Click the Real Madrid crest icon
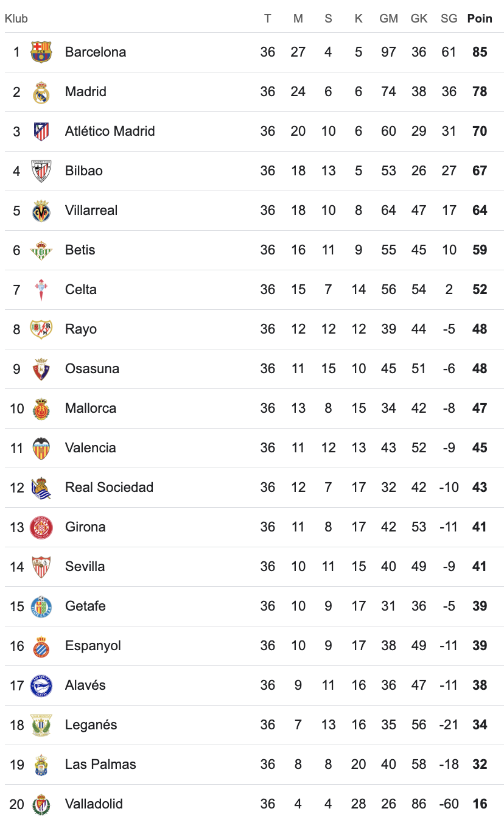 coord(41,92)
